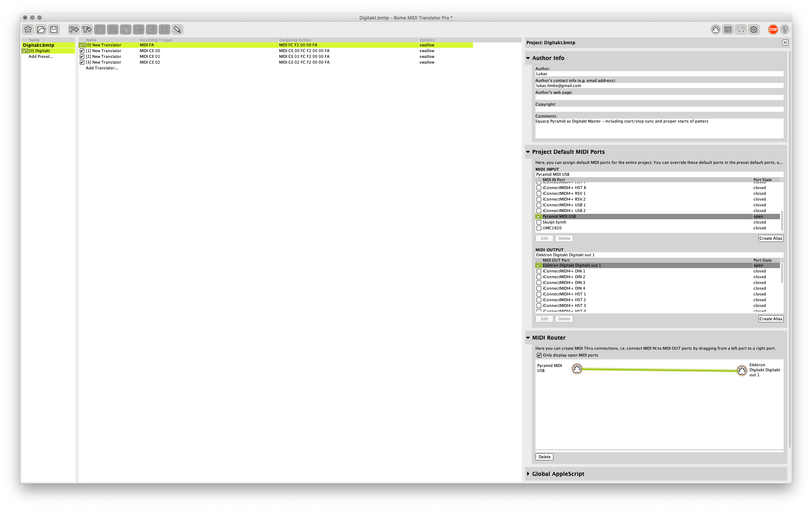Expand the Global AppleScript section
The height and width of the screenshot is (510, 812).
(528, 474)
